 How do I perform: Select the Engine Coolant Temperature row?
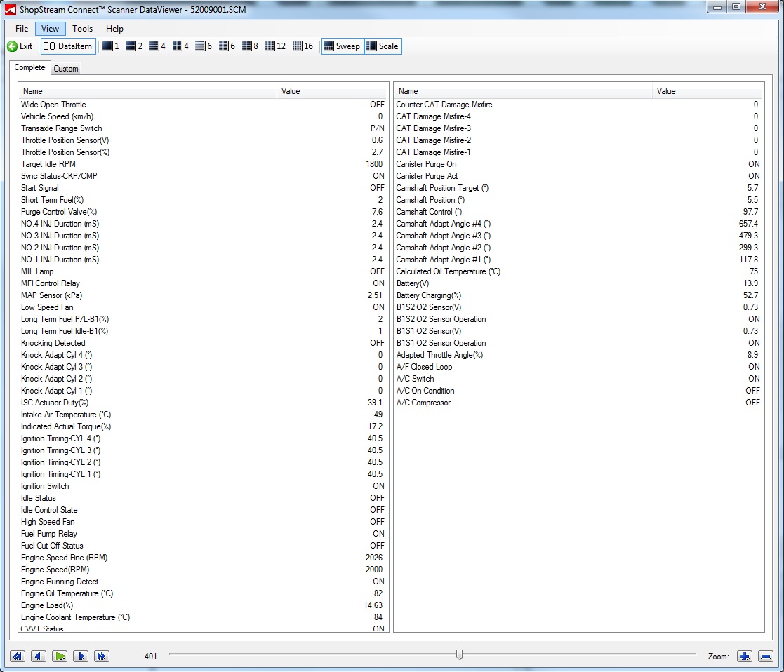coord(203,617)
